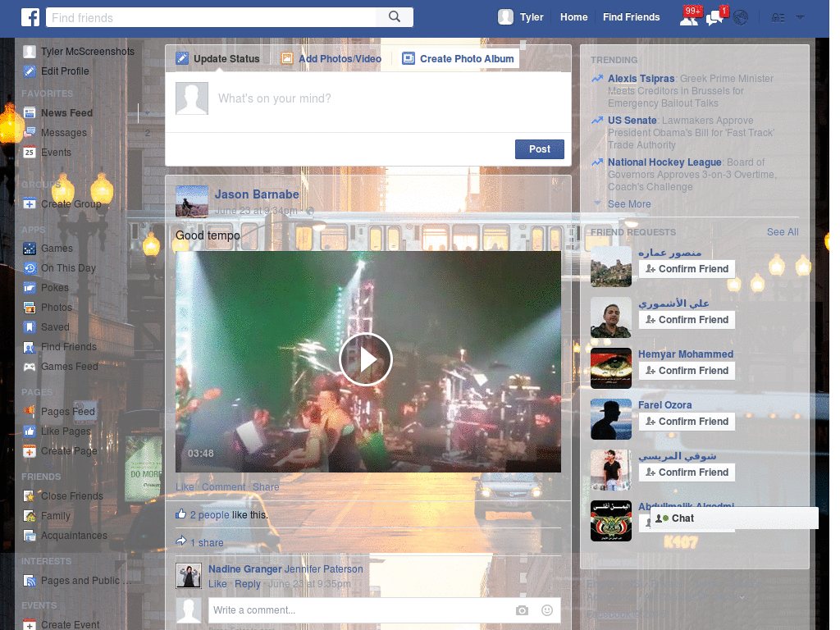View the 2 people who liked
The height and width of the screenshot is (630, 840).
point(209,515)
